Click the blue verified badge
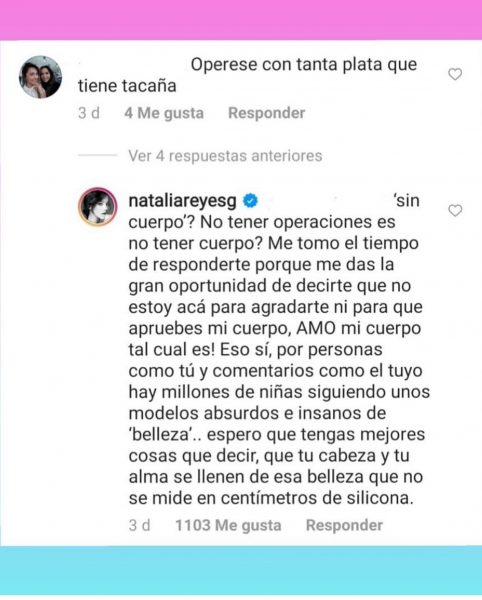This screenshot has width=482, height=600. point(251,201)
